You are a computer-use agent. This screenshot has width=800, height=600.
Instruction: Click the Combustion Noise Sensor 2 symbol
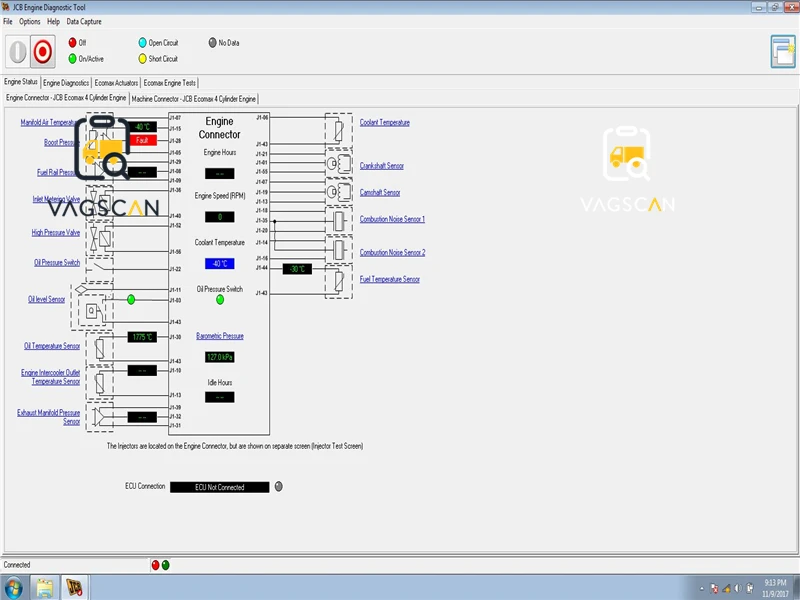(339, 249)
